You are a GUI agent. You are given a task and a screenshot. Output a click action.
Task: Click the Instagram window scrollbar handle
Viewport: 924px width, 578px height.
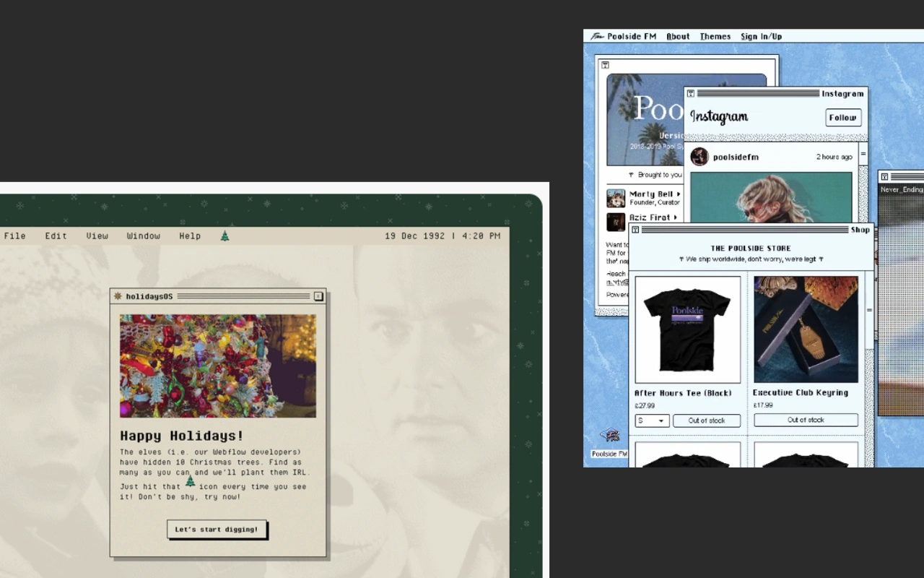click(863, 155)
